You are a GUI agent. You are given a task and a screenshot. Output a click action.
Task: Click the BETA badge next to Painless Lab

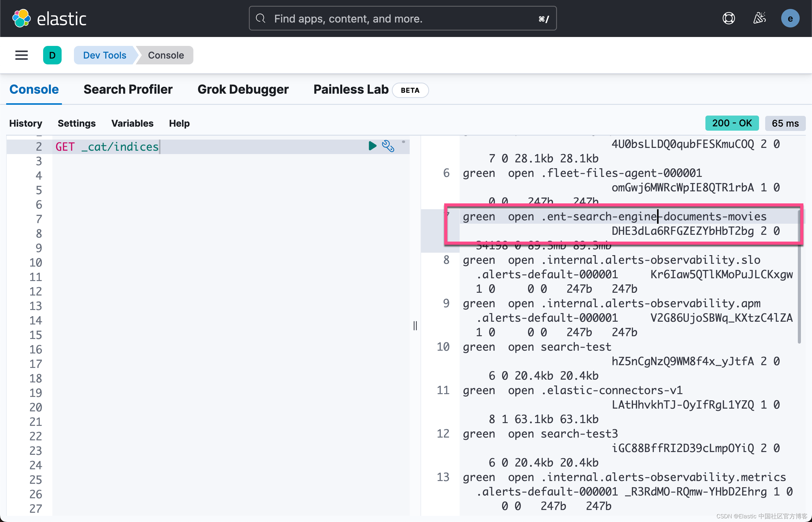(x=410, y=90)
